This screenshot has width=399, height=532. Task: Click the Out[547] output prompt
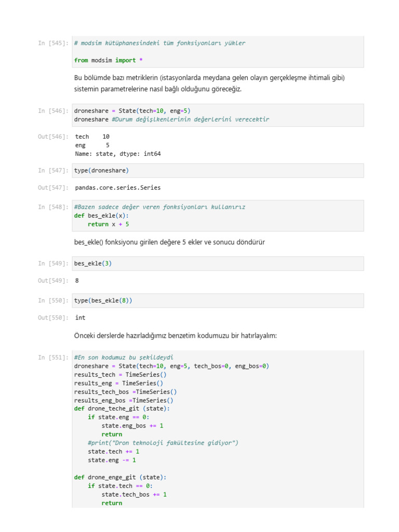(53, 188)
